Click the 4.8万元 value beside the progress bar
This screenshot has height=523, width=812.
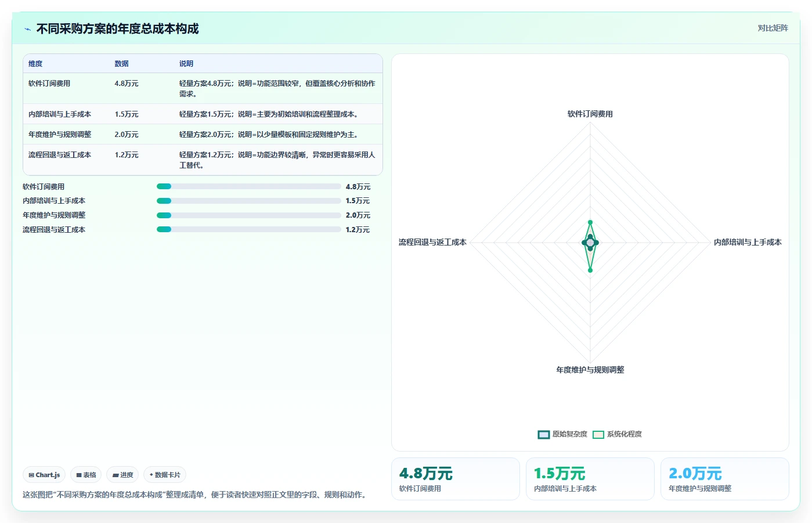358,187
